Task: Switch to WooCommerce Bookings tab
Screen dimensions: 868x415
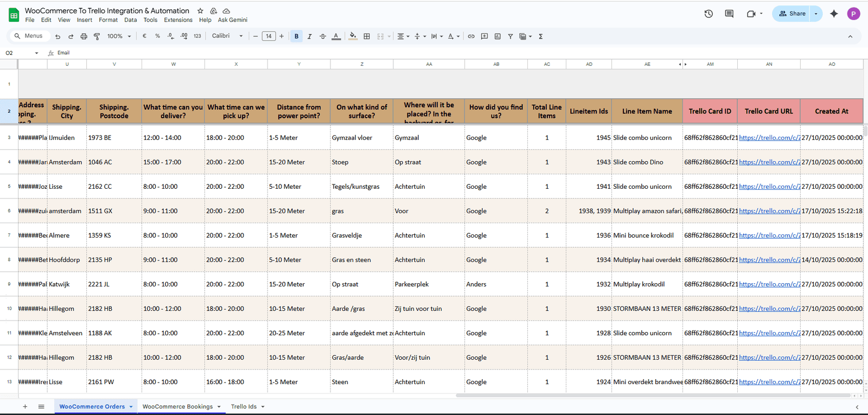Action: [x=177, y=406]
